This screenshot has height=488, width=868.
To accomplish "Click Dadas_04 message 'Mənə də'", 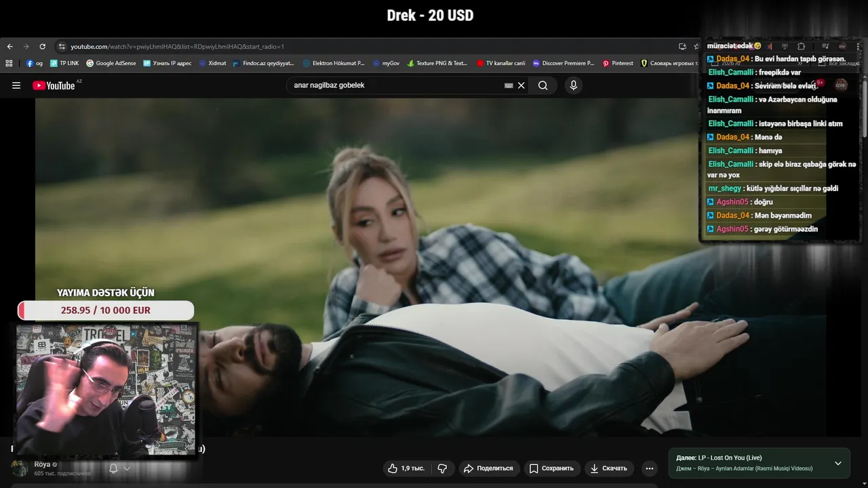I will pos(745,137).
